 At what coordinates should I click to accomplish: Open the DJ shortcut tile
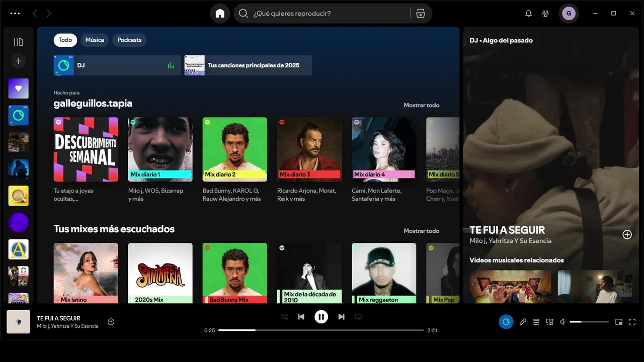[x=117, y=65]
